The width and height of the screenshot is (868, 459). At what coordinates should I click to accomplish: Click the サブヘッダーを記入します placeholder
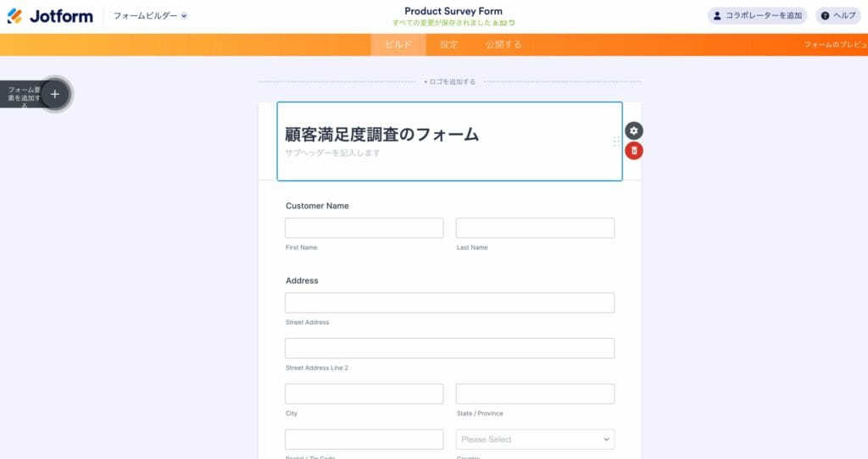coord(332,153)
